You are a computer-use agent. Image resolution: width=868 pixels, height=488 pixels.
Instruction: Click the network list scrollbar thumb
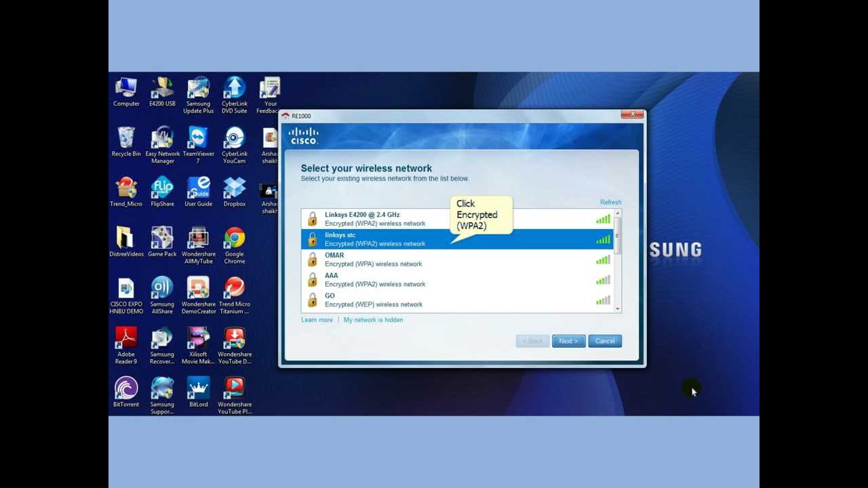point(618,235)
